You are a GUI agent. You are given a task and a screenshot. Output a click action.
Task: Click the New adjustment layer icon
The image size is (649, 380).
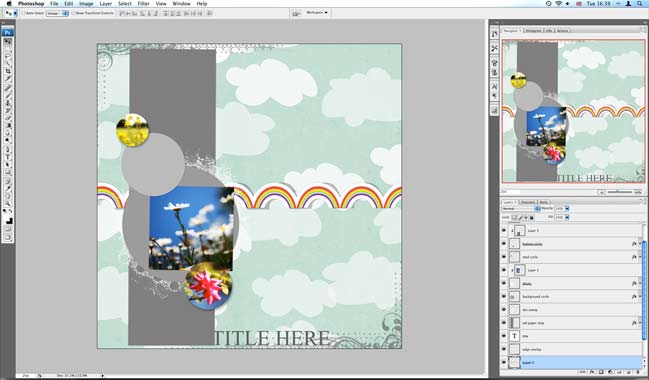point(611,372)
